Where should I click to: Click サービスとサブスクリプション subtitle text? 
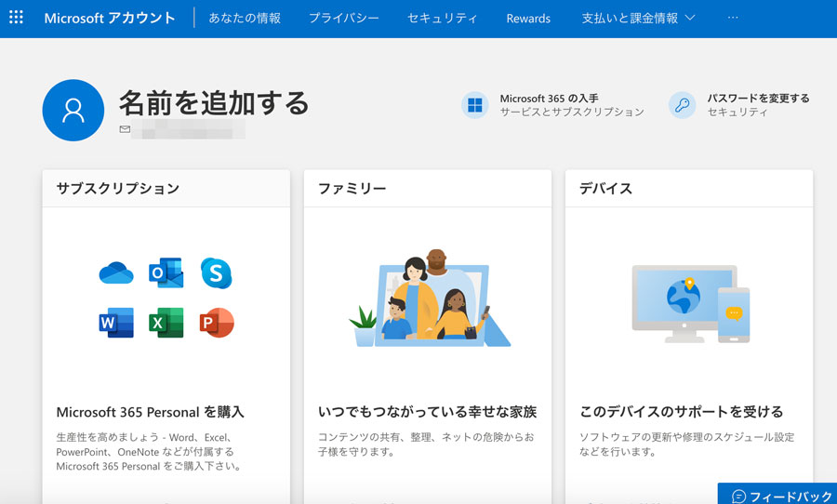(572, 113)
